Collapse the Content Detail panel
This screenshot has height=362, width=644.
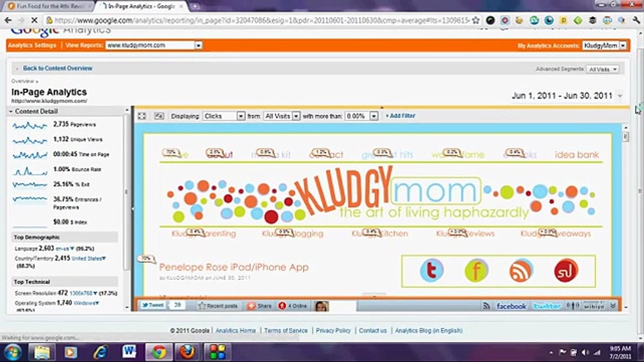click(11, 112)
